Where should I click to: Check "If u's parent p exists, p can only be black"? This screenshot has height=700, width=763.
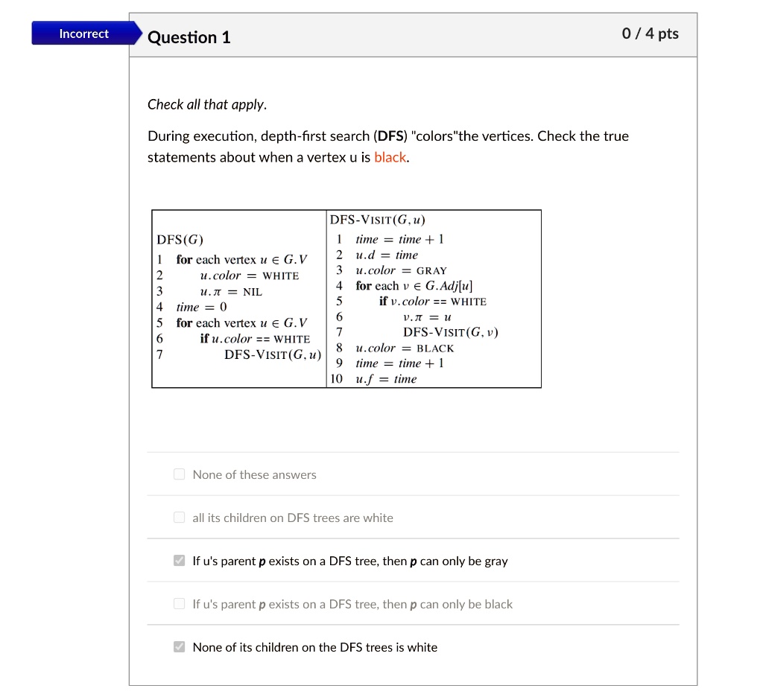click(179, 603)
